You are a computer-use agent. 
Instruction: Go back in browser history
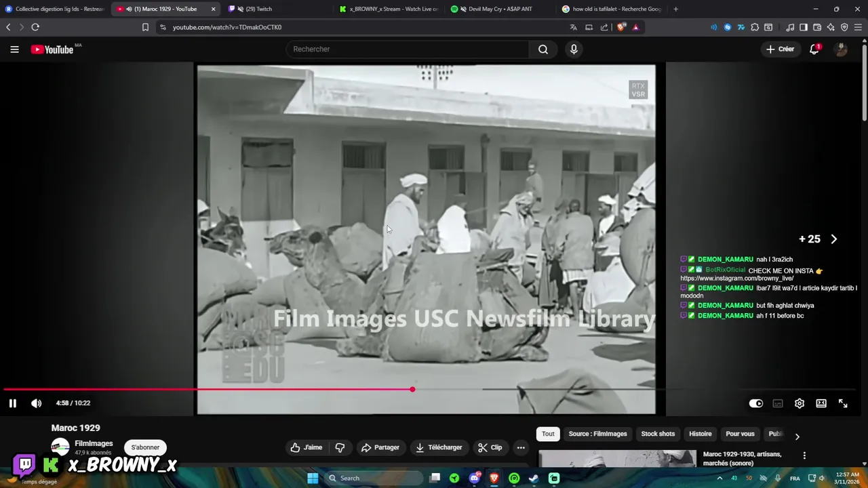coord(8,27)
